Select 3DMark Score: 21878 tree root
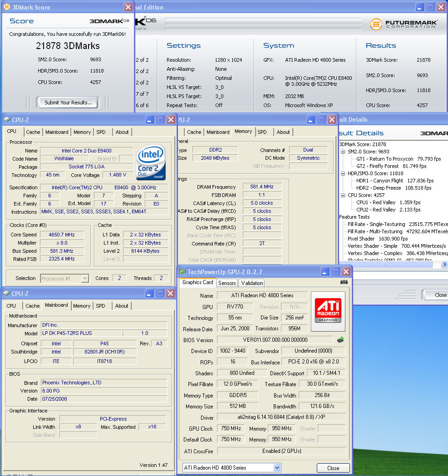This screenshot has width=448, height=476. point(363,144)
